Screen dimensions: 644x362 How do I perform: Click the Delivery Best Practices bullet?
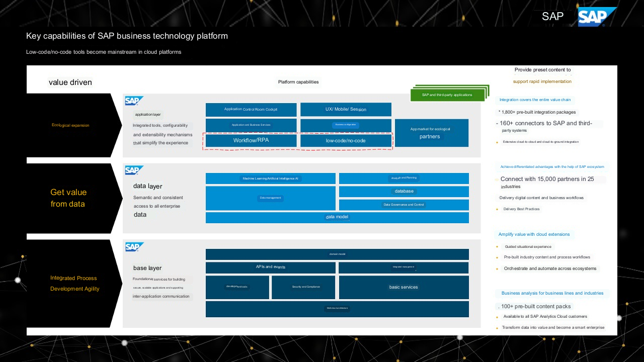521,209
